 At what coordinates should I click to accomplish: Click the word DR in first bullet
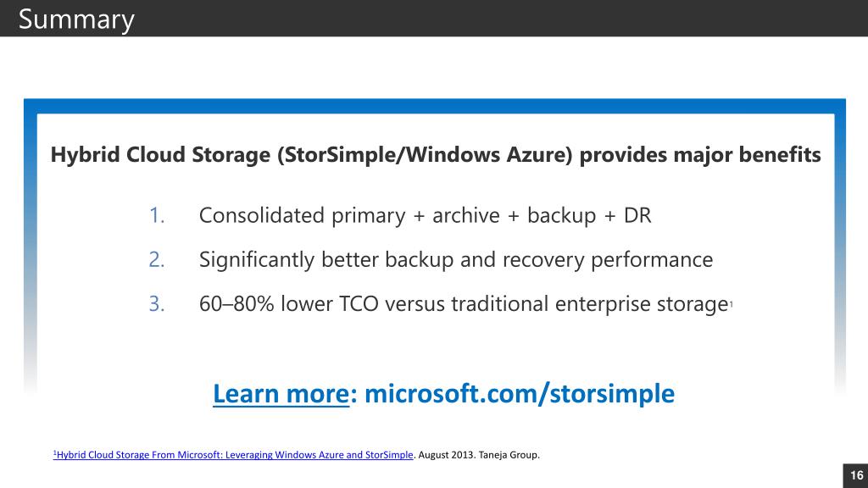click(637, 215)
